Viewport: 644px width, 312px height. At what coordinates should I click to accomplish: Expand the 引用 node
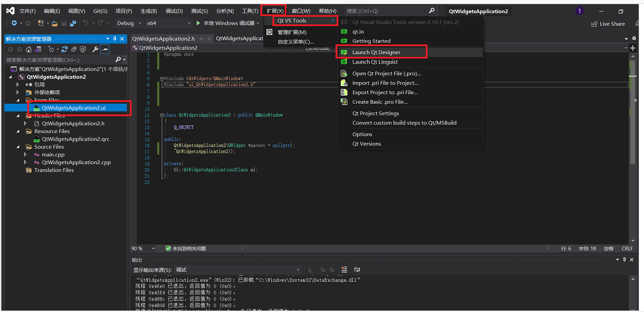point(18,85)
